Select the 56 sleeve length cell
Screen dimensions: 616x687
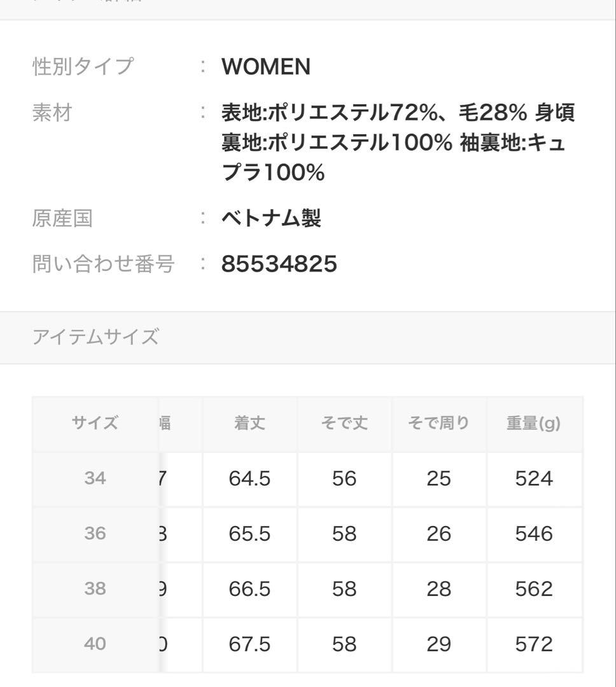[x=344, y=478]
